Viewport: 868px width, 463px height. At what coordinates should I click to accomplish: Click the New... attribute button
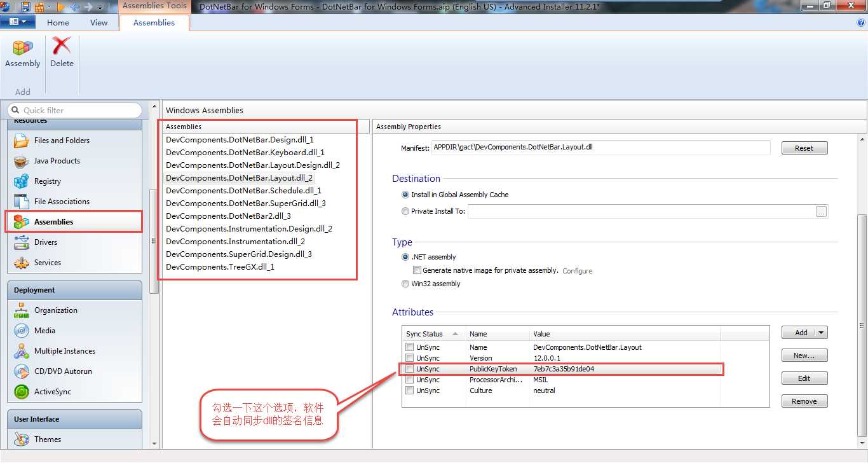804,356
